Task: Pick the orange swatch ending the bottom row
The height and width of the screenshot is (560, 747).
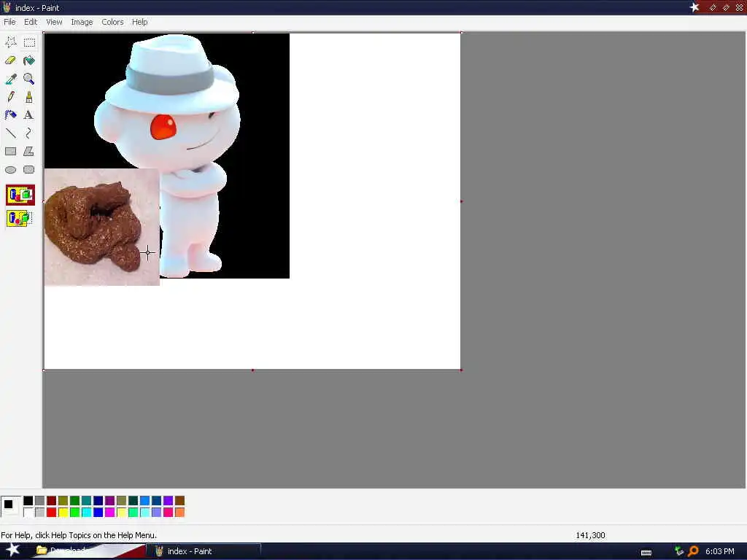Action: pyautogui.click(x=179, y=513)
